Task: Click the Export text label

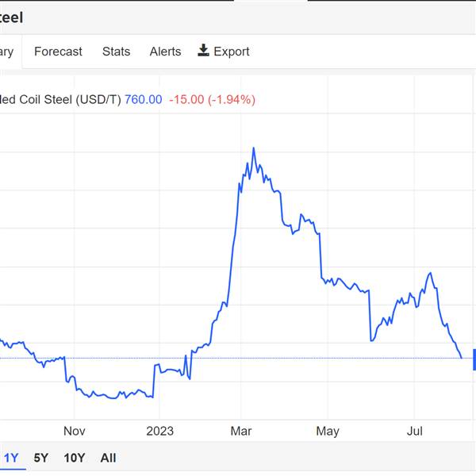Action: [232, 52]
